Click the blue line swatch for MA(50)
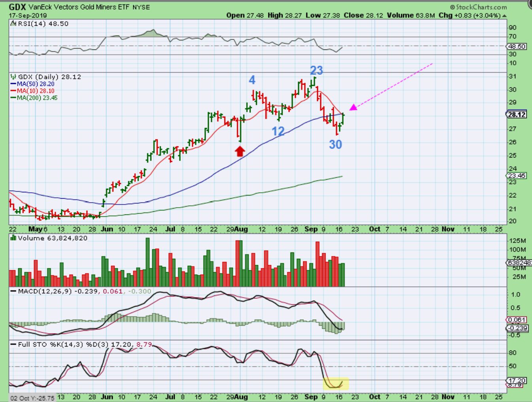The width and height of the screenshot is (532, 402). click(13, 84)
